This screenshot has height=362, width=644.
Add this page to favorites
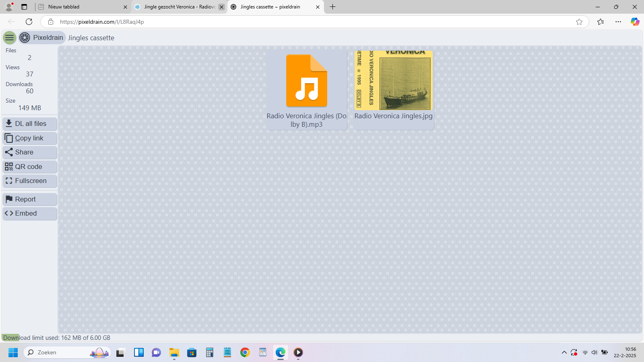tap(579, 22)
